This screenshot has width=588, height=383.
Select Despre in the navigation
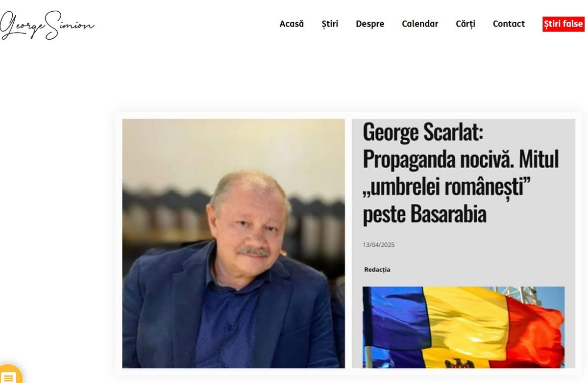pos(370,24)
